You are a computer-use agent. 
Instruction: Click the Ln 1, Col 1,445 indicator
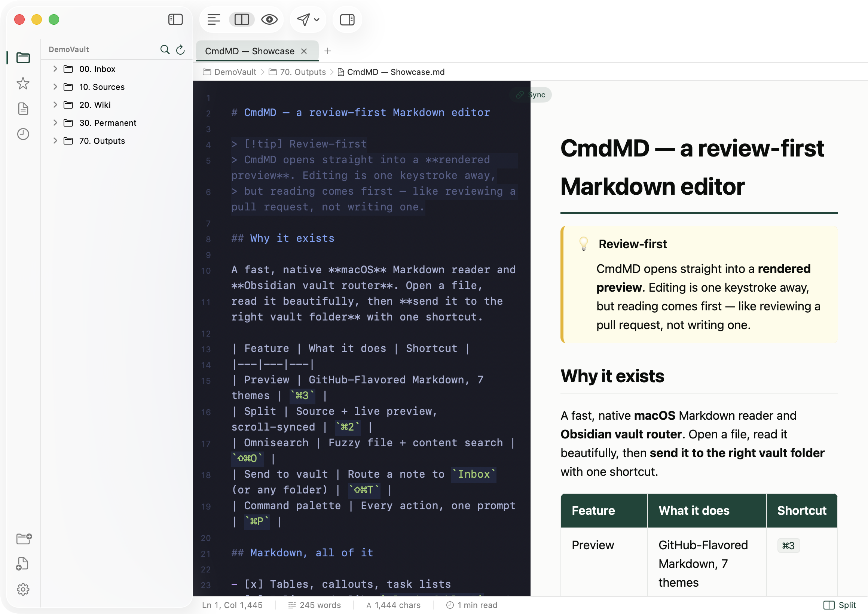pyautogui.click(x=232, y=605)
